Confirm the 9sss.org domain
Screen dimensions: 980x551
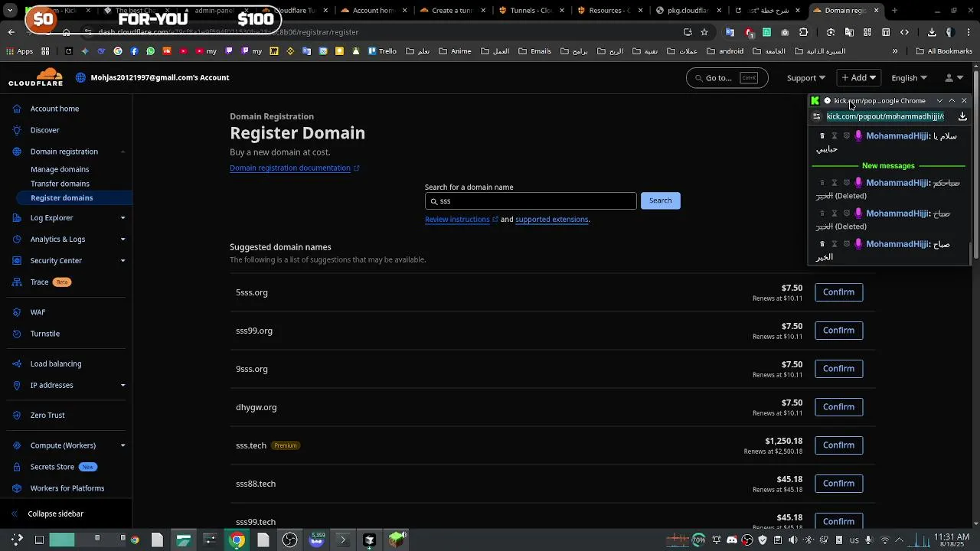pos(838,369)
